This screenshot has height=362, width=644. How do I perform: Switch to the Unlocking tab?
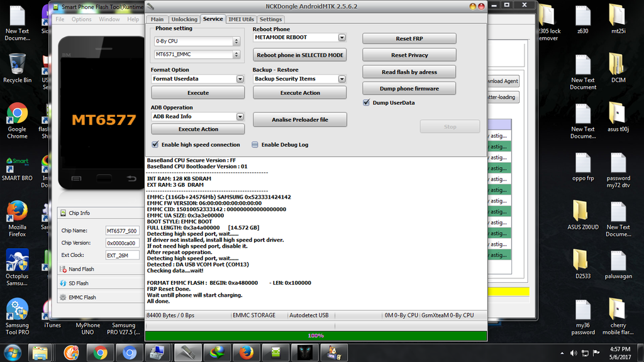tap(184, 19)
